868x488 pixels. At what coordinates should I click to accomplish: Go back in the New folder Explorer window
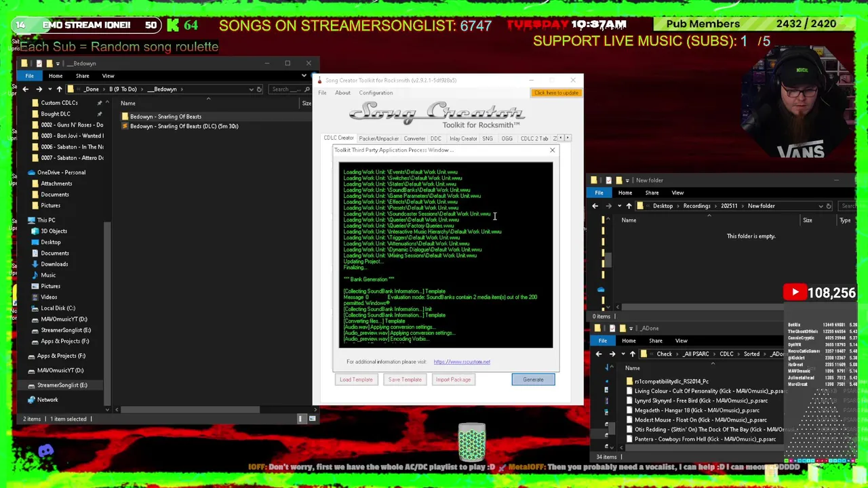595,206
